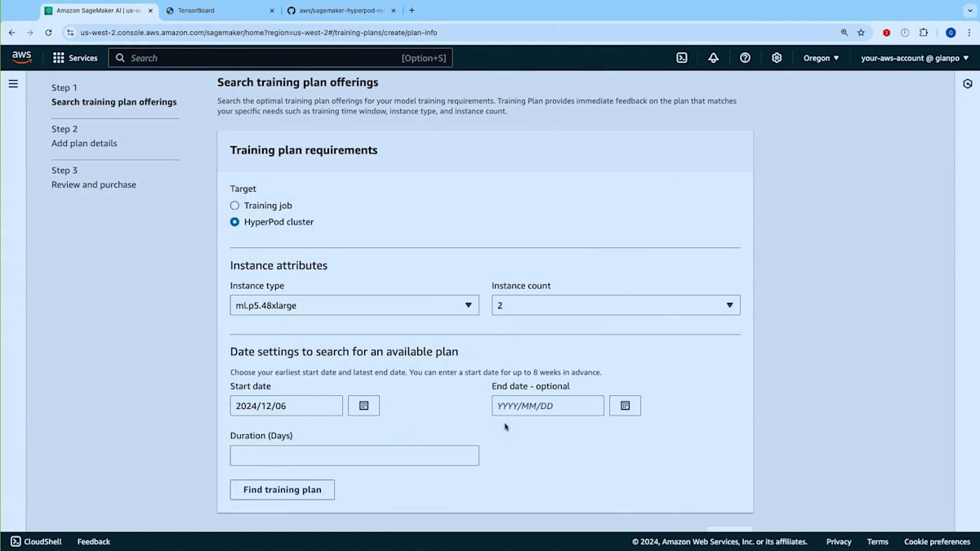Screen dimensions: 980x551
Task: Open the notifications bell
Action: [713, 58]
